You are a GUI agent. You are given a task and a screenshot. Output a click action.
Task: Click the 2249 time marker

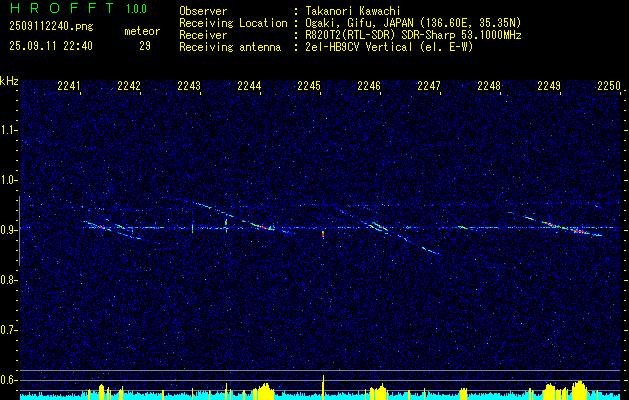(x=549, y=86)
